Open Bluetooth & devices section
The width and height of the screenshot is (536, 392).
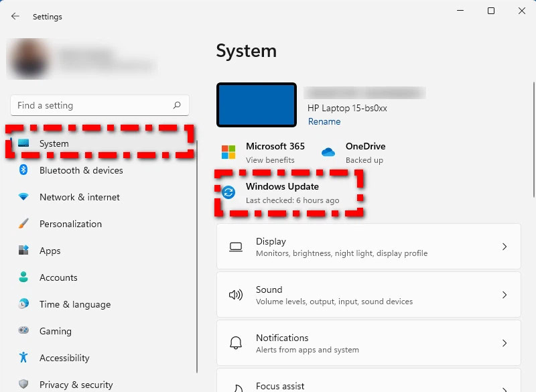(99, 170)
